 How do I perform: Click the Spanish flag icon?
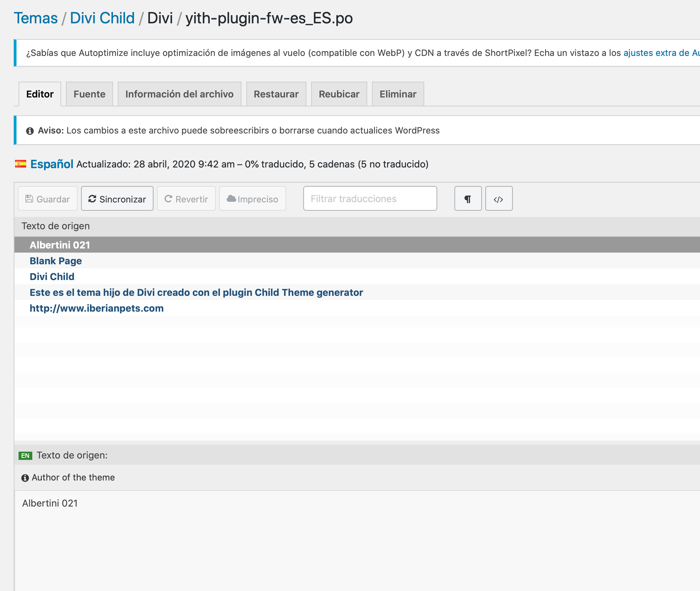pos(21,164)
